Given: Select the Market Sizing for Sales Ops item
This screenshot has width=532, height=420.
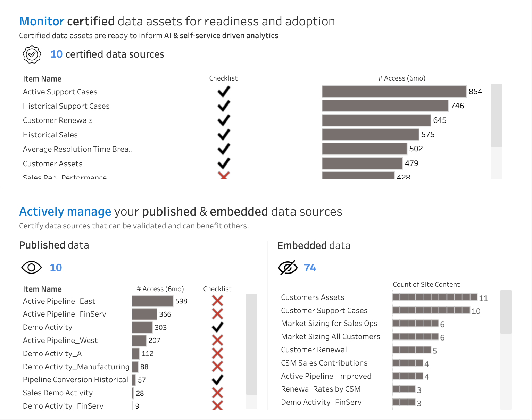Looking at the screenshot, I should (329, 324).
